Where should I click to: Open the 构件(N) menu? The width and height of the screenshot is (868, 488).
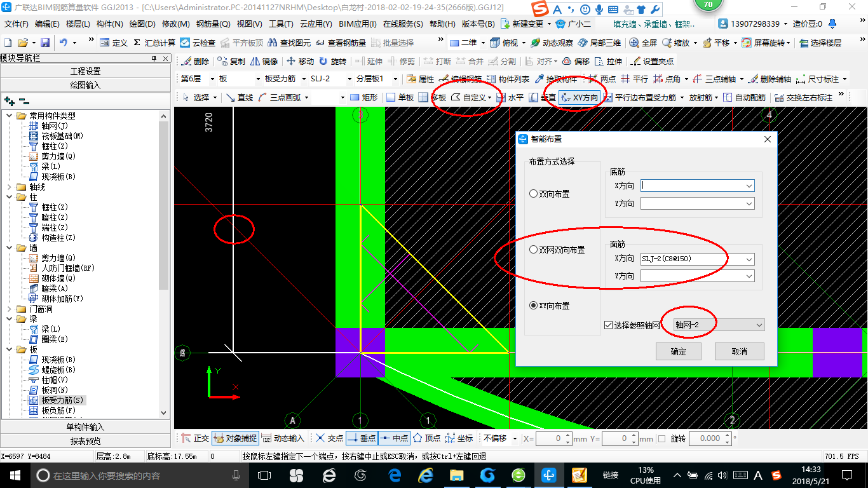pyautogui.click(x=110, y=24)
